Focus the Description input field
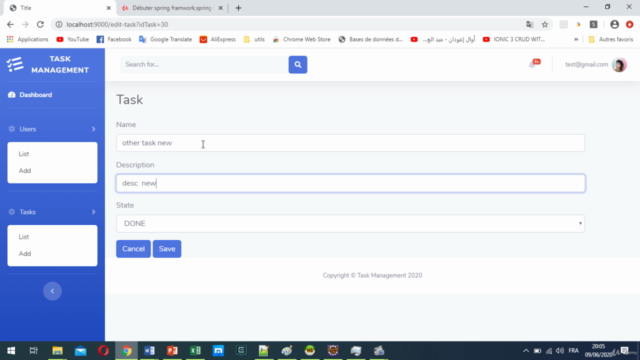Image resolution: width=640 pixels, height=360 pixels. point(350,183)
